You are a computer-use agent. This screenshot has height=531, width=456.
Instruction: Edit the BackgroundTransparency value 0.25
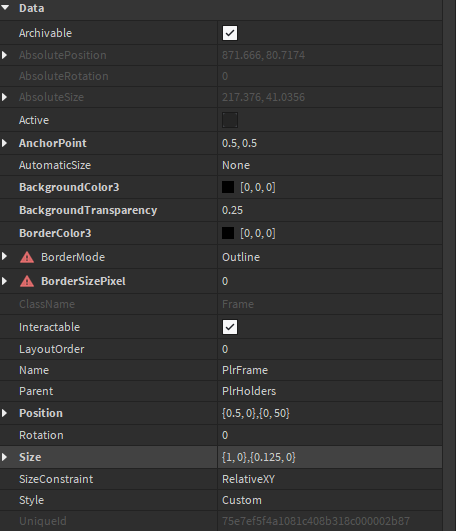[x=330, y=210]
